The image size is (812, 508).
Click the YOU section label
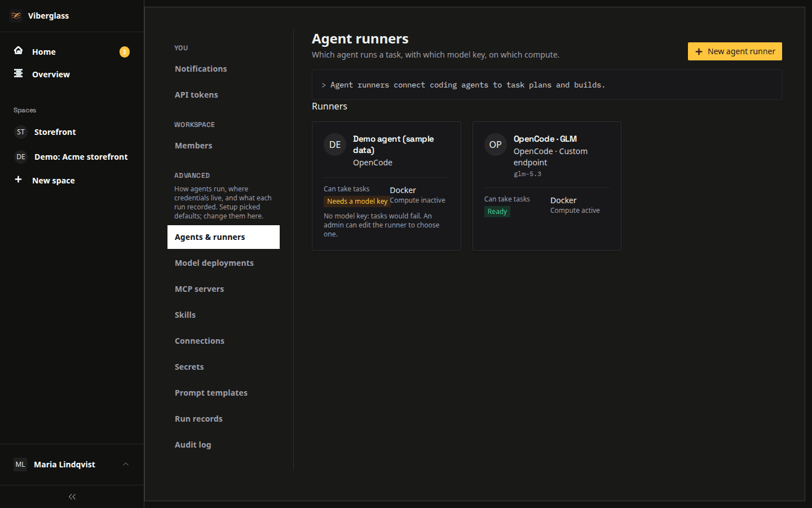[181, 48]
